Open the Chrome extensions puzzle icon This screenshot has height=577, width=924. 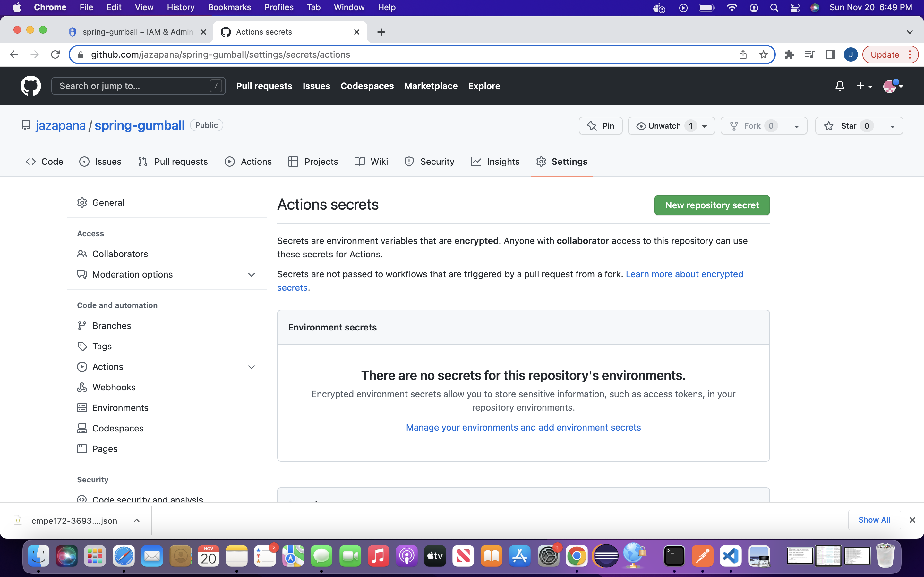tap(789, 54)
